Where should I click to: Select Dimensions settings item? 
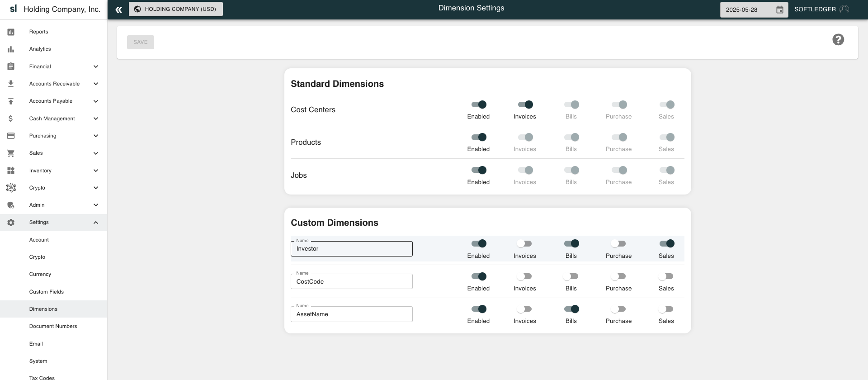[53, 309]
